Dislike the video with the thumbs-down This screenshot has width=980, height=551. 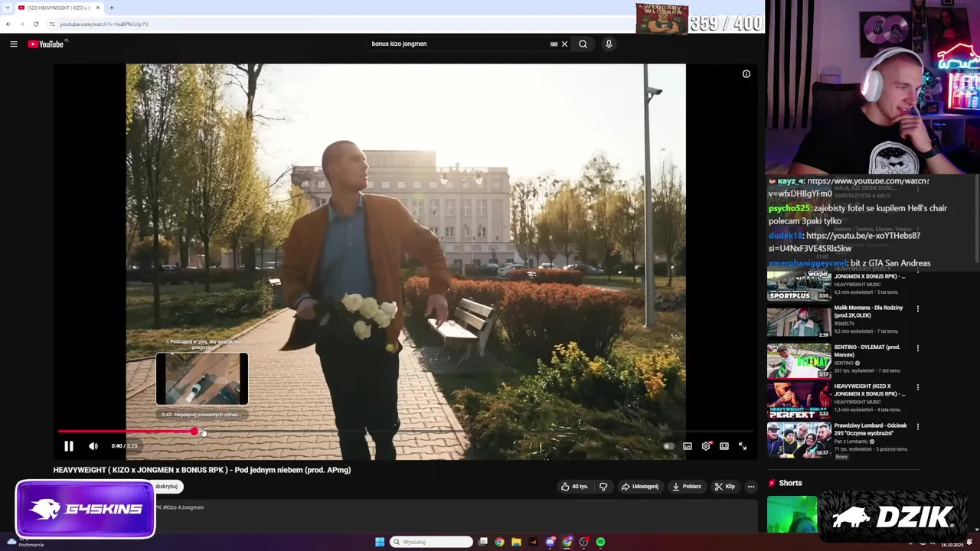pos(603,487)
